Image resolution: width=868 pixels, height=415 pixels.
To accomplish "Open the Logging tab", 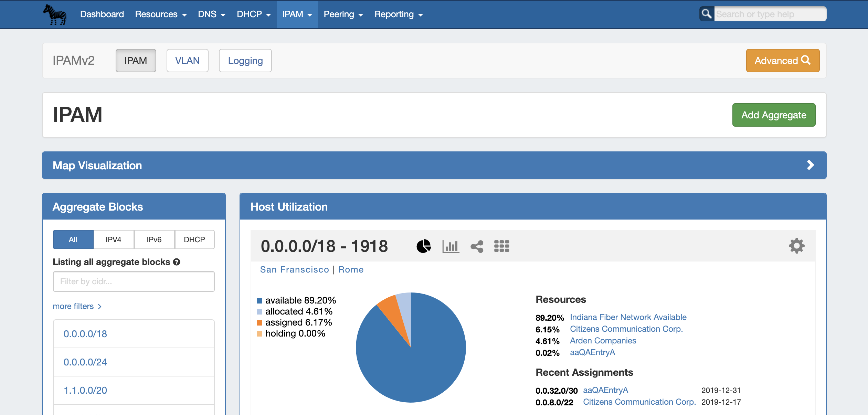I will (245, 61).
